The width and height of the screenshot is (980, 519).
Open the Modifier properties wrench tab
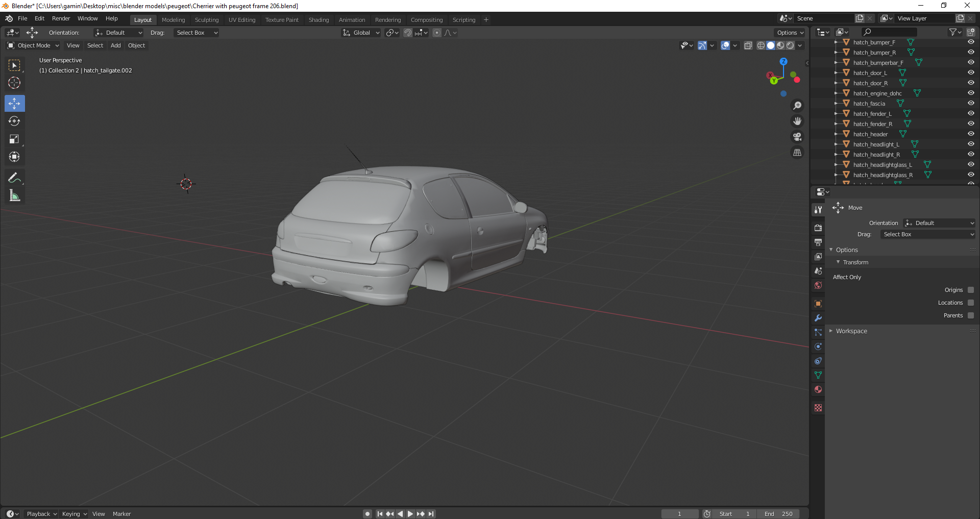(x=818, y=318)
